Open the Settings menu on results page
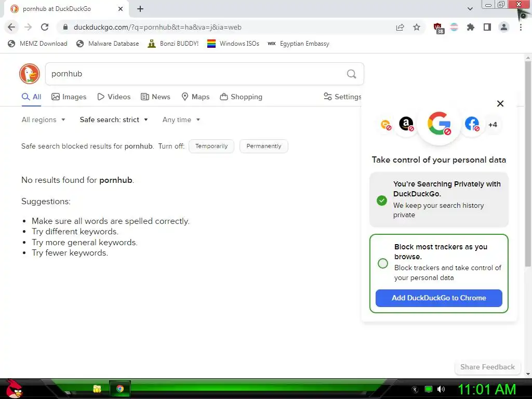The image size is (532, 399). click(x=343, y=97)
